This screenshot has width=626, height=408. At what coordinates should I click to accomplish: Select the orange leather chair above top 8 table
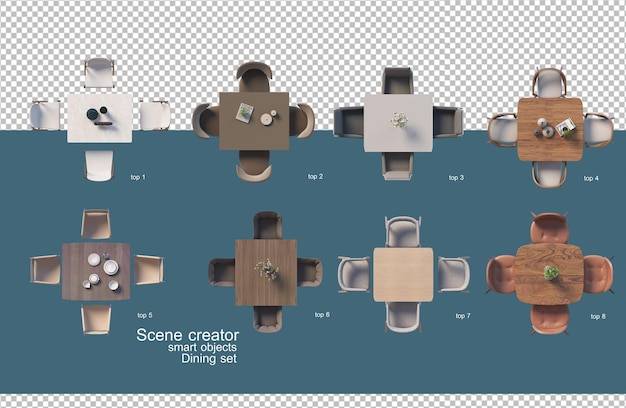549,228
